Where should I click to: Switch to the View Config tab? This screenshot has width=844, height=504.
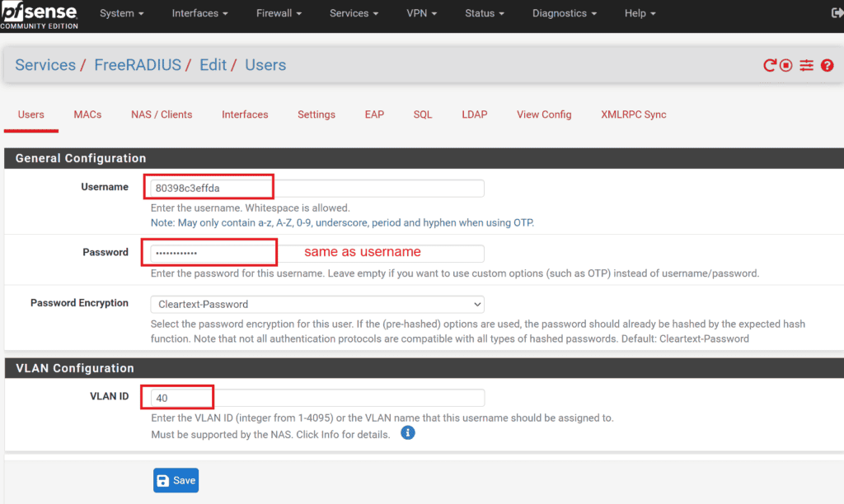[544, 114]
